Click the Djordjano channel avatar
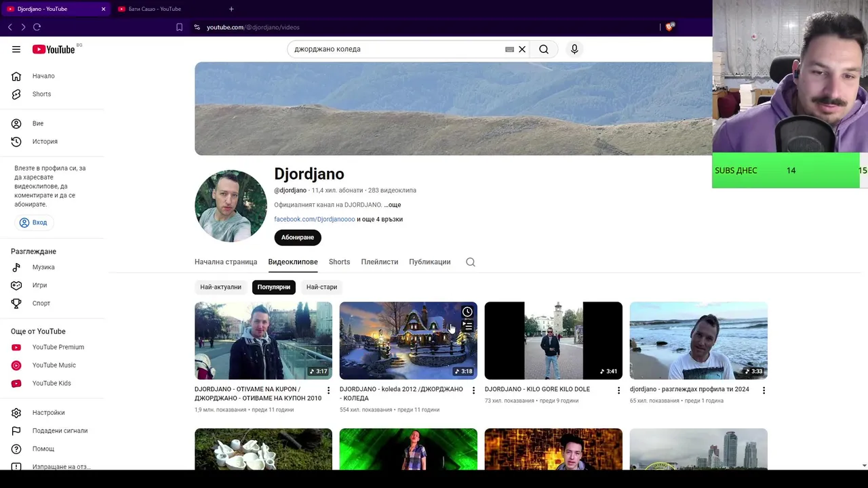This screenshot has width=868, height=488. (231, 206)
